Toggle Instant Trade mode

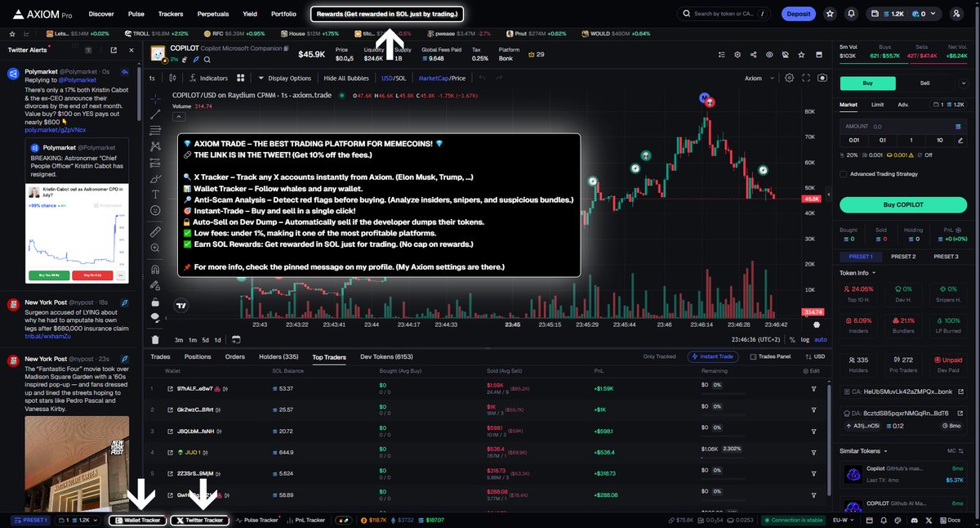[715, 356]
